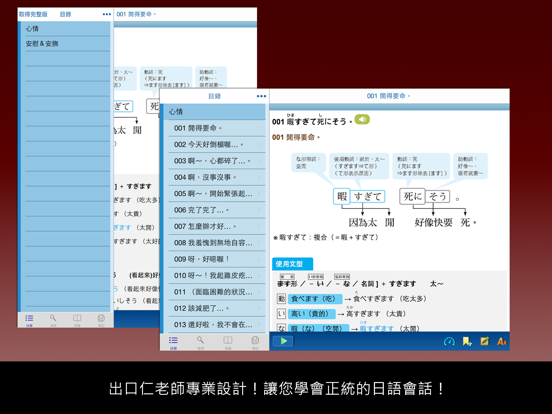Click the 因為太 translation text
552x414 pixels.
click(x=363, y=222)
